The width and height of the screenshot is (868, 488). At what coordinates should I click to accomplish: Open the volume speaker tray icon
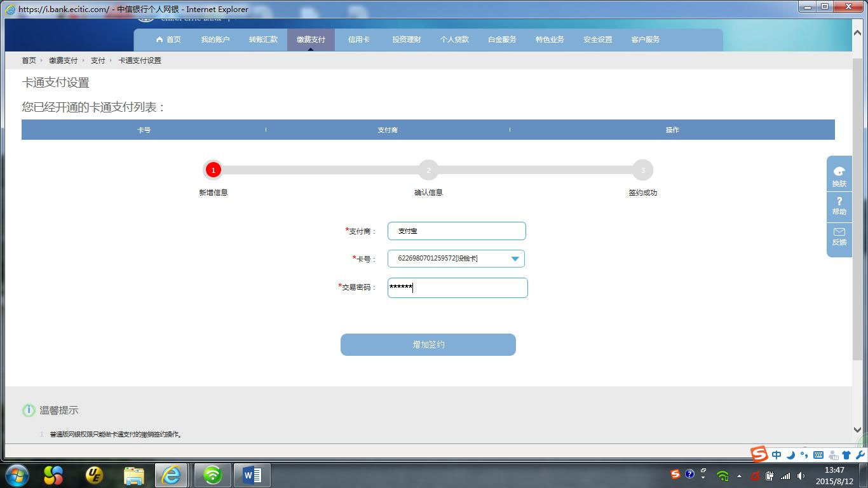coord(801,475)
